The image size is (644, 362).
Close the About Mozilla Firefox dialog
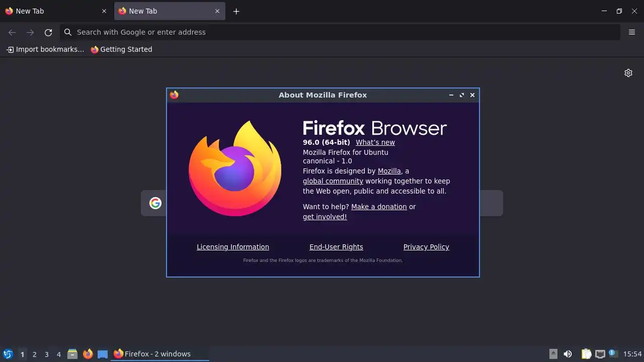pos(472,95)
